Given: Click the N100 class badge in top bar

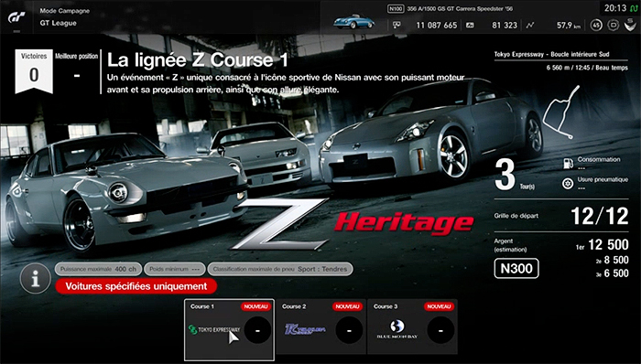Looking at the screenshot, I should tap(396, 8).
